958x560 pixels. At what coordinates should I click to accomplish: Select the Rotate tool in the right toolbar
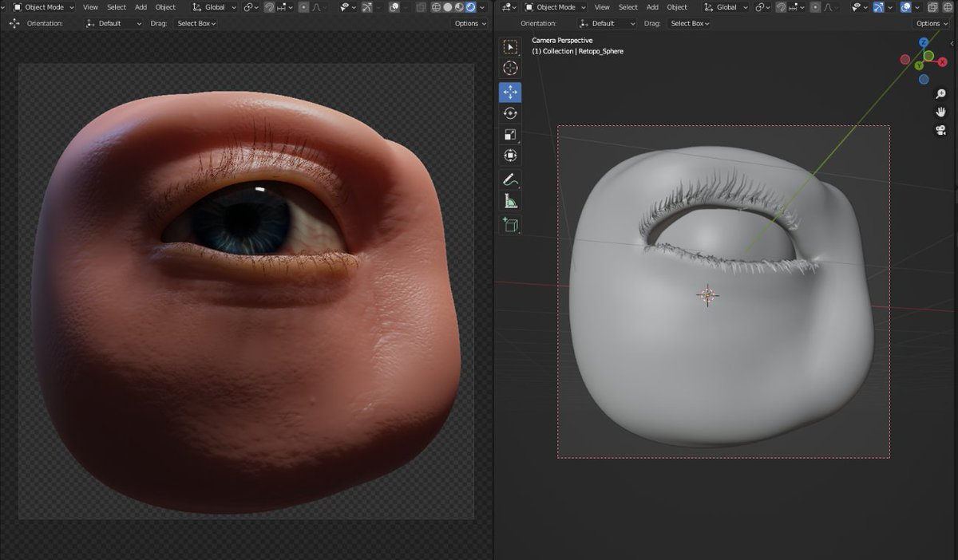click(x=509, y=112)
